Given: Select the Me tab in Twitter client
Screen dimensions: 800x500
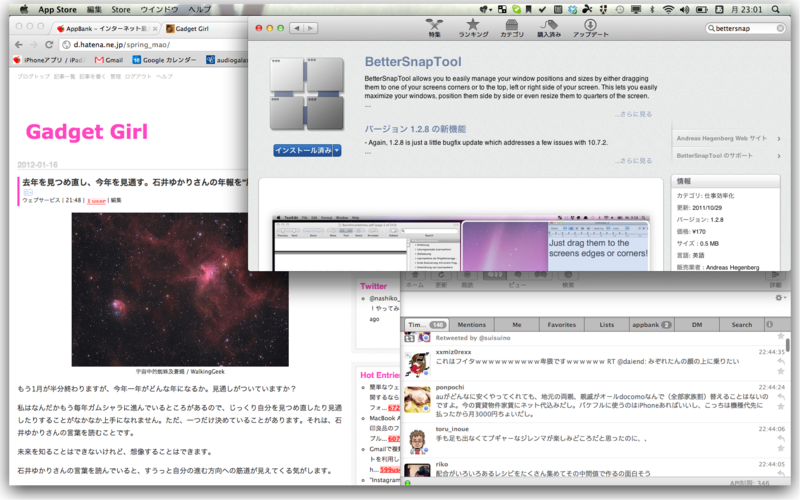Looking at the screenshot, I should 517,324.
